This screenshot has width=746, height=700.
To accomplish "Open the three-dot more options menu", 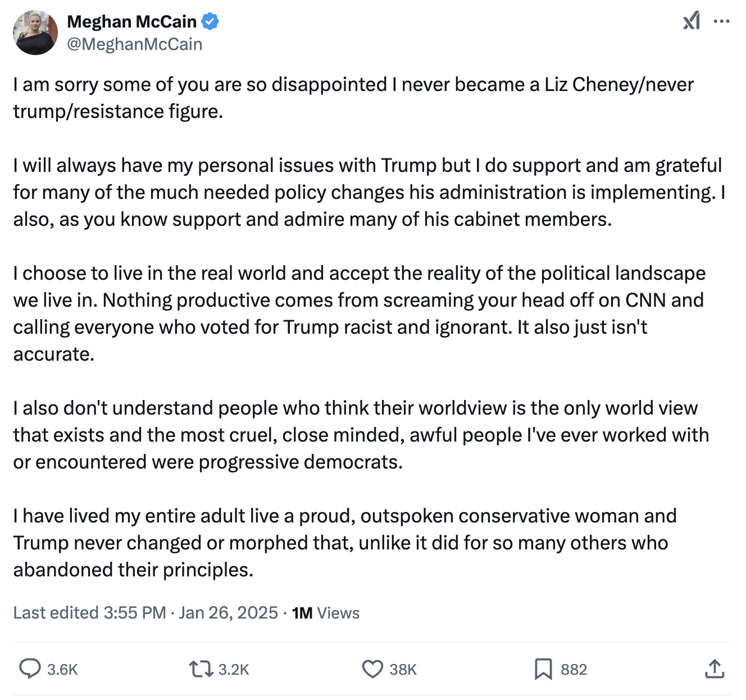I will click(x=721, y=21).
